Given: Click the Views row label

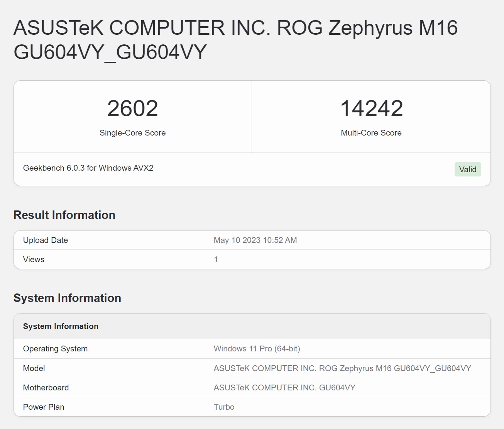Looking at the screenshot, I should 34,259.
